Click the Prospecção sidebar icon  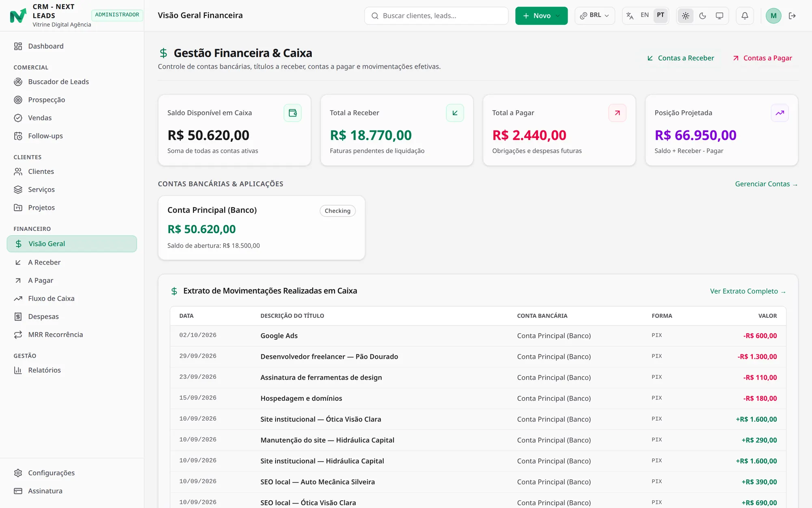[18, 100]
